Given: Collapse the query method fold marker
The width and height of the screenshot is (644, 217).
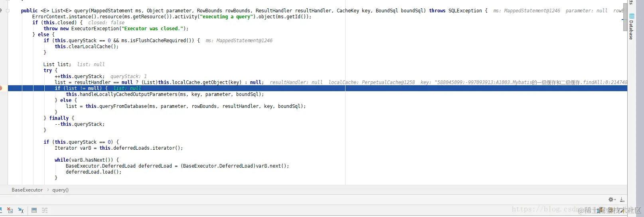Looking at the screenshot, I should 8,11.
